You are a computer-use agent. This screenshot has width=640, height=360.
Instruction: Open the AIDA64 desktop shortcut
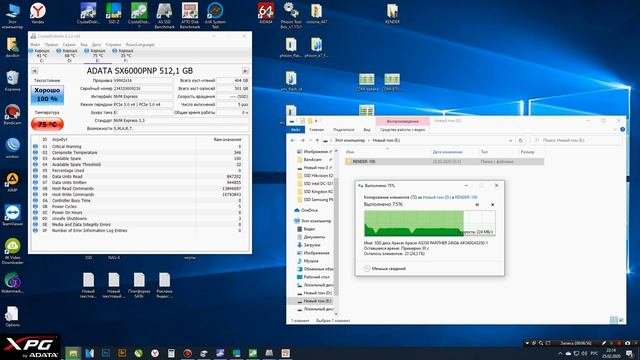click(x=266, y=13)
